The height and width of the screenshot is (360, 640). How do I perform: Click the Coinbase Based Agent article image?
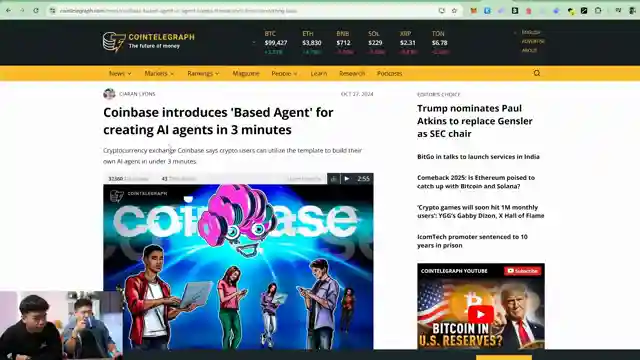238,267
